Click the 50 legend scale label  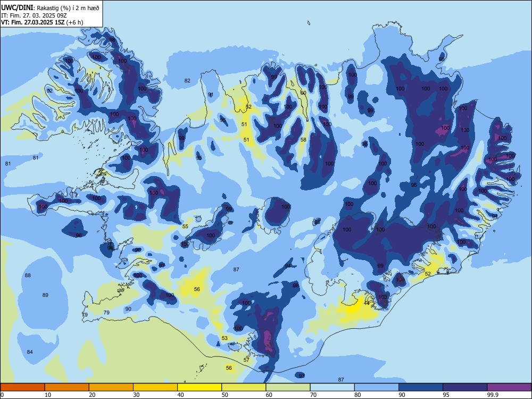tap(225, 395)
